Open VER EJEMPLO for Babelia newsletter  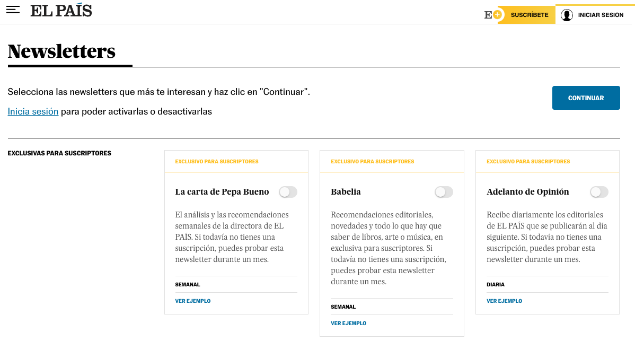point(348,323)
